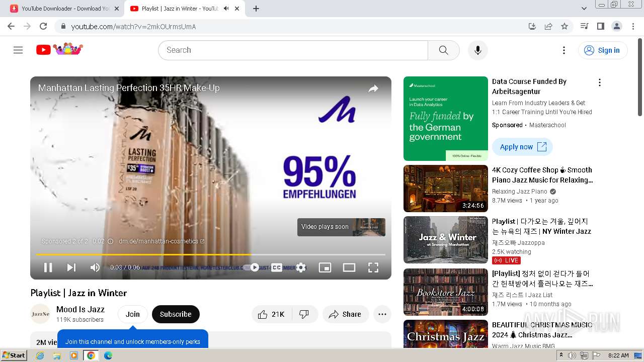Launch Internet Explorer from taskbar
The height and width of the screenshot is (362, 644).
click(x=40, y=355)
